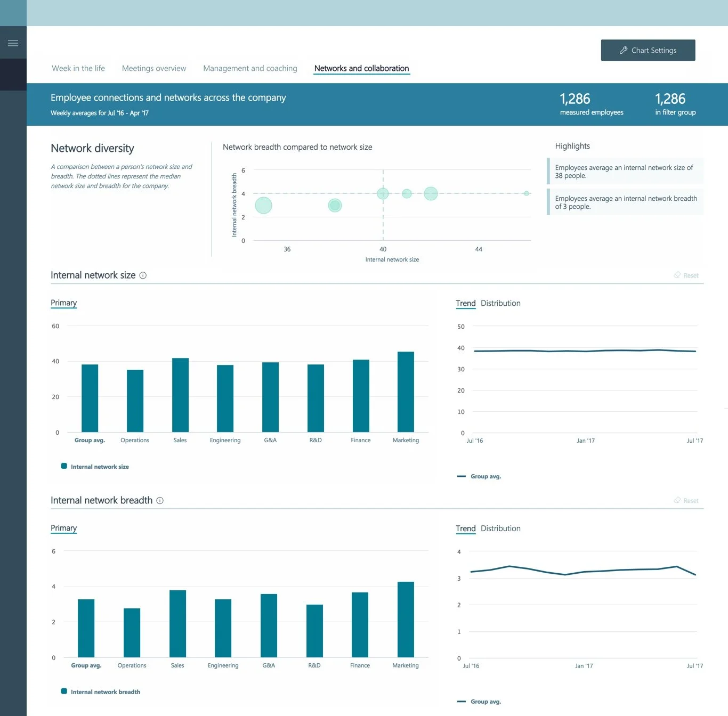Screen dimensions: 728x716
Task: Click the Internal network size legend square
Action: (x=64, y=466)
